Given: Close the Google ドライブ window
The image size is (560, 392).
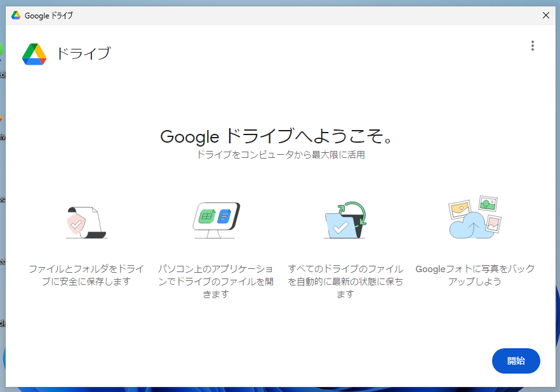Looking at the screenshot, I should [x=546, y=15].
